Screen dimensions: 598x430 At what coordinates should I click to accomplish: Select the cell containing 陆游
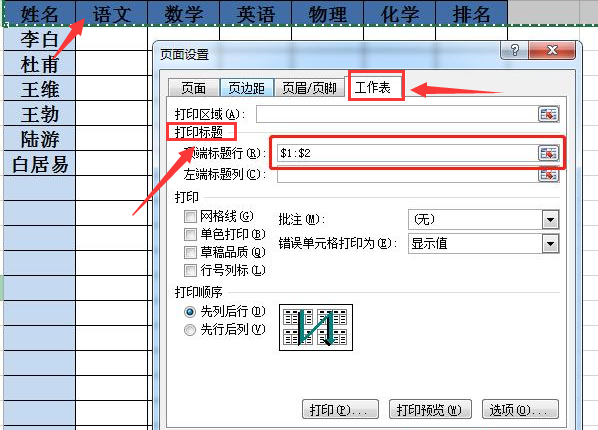click(x=39, y=139)
